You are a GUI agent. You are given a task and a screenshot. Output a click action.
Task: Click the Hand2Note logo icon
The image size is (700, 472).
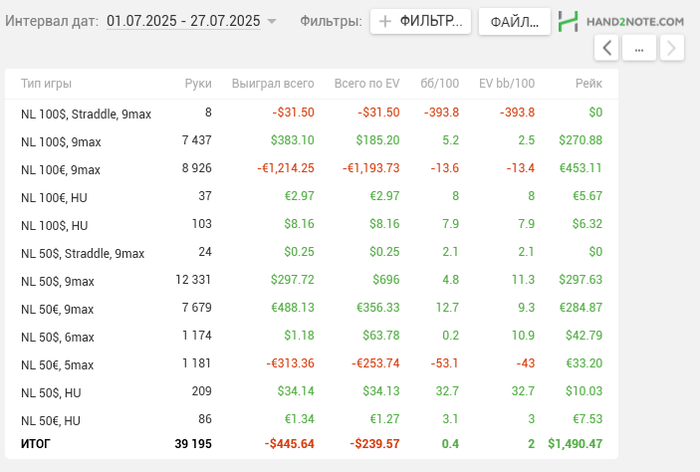pos(568,21)
